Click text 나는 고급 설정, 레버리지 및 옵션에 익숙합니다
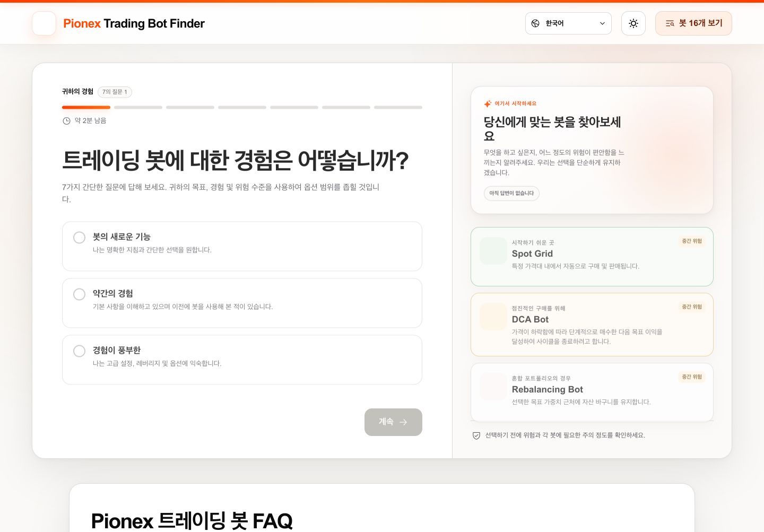This screenshot has width=764, height=532. pos(157,363)
